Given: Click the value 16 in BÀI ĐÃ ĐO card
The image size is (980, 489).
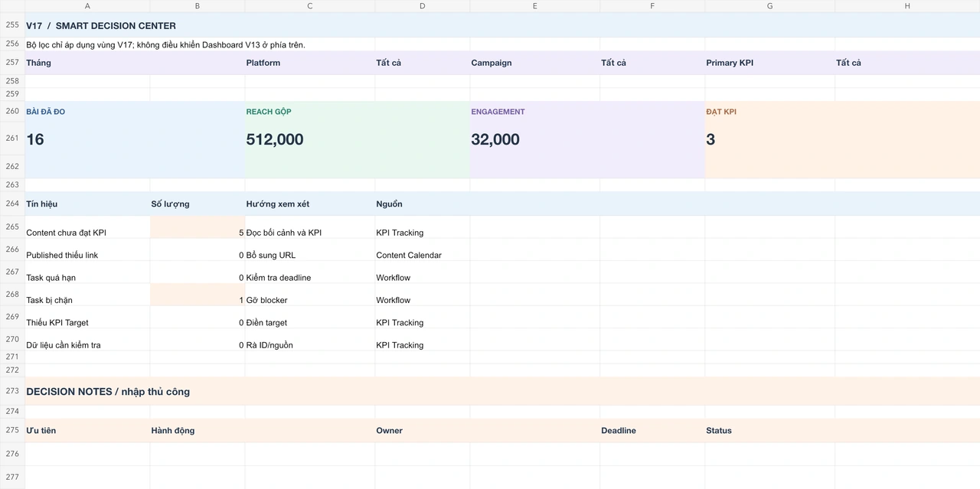Looking at the screenshot, I should point(35,139).
